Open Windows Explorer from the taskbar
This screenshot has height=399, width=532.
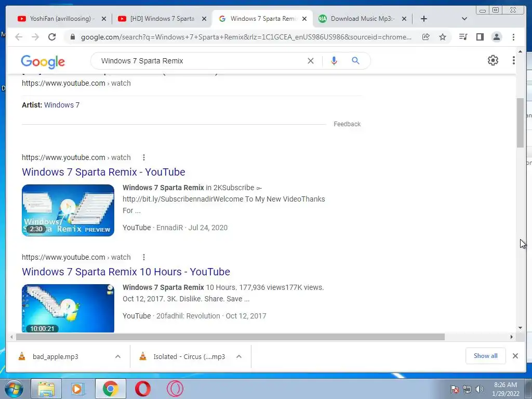tap(46, 389)
